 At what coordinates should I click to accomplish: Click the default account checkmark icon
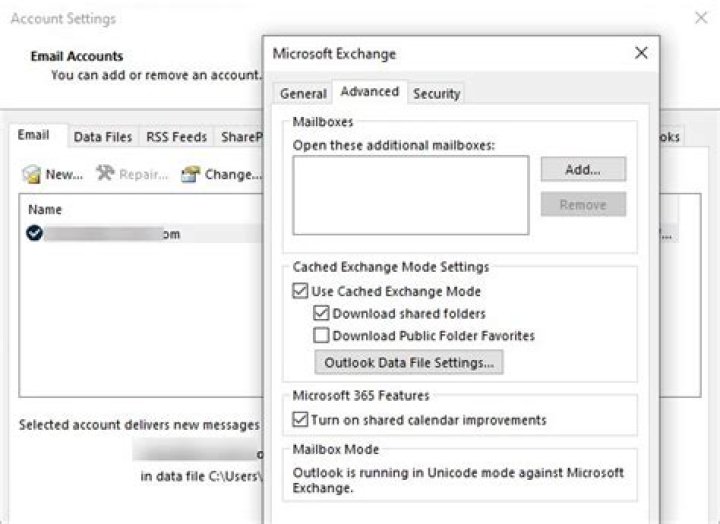(x=34, y=233)
